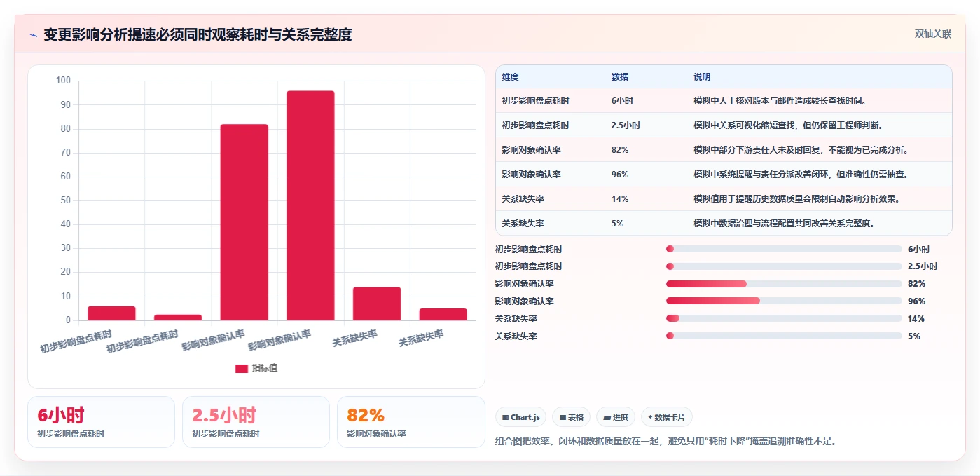
Task: Open the orange 82% data card
Action: [x=410, y=422]
